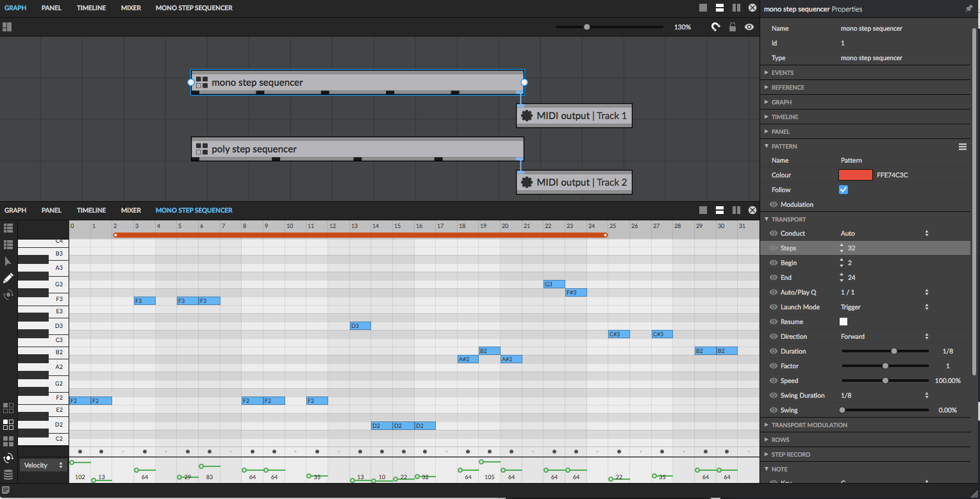This screenshot has width=980, height=499.
Task: Click the gear icon on MIDI output Track 1
Action: pyautogui.click(x=527, y=116)
